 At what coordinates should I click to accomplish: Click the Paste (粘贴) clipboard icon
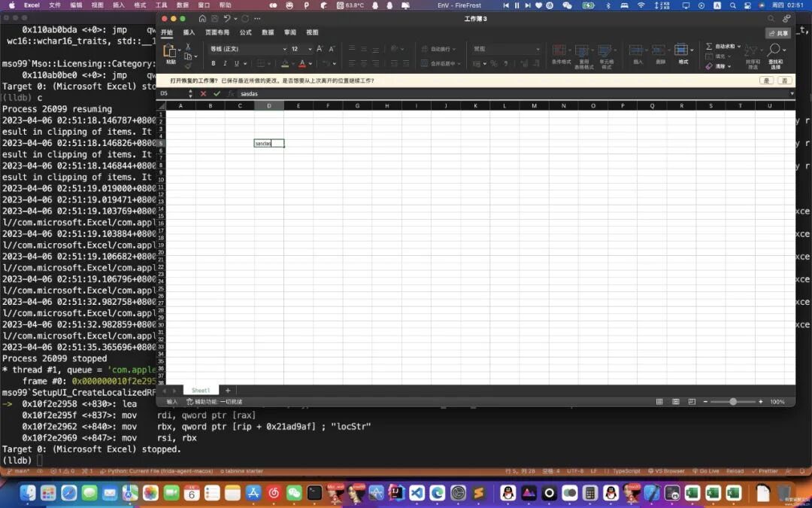click(169, 50)
